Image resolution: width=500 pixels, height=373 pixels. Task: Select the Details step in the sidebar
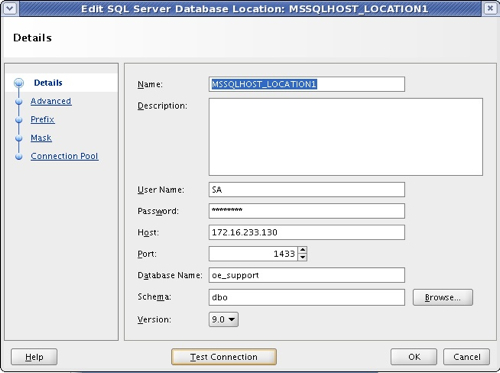point(48,83)
